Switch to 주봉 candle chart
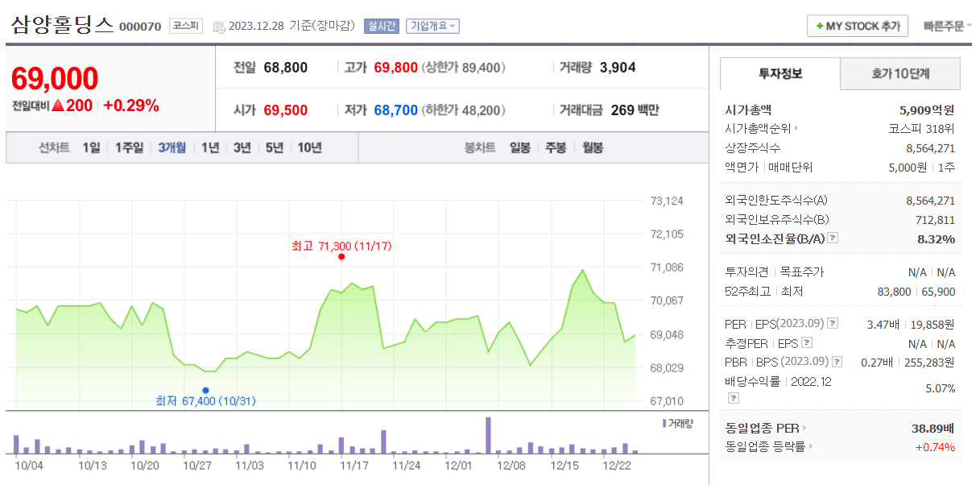980x485 pixels. (x=556, y=147)
